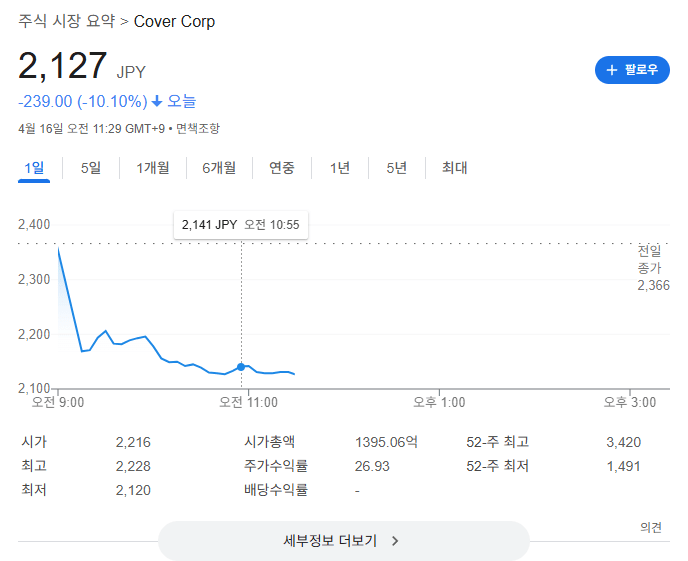Screen dimensions: 688x561
Task: Click the 오전 9:00 start of the price line
Action: click(58, 248)
